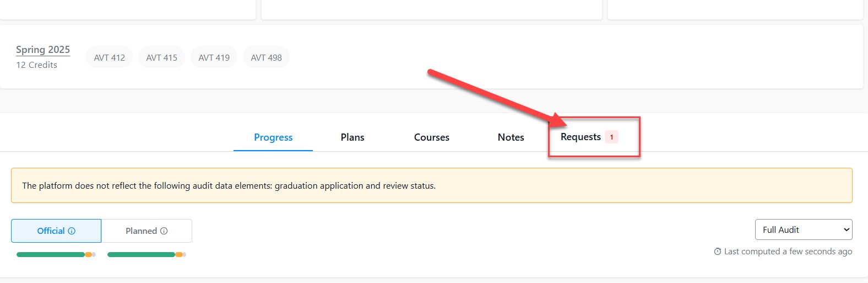Click the yellow audit data notice banner

[x=431, y=186]
